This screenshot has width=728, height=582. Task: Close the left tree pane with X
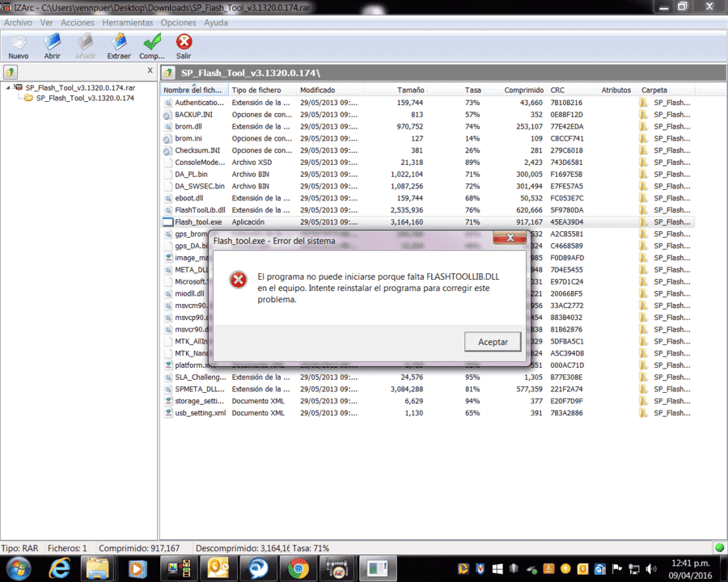pos(150,70)
